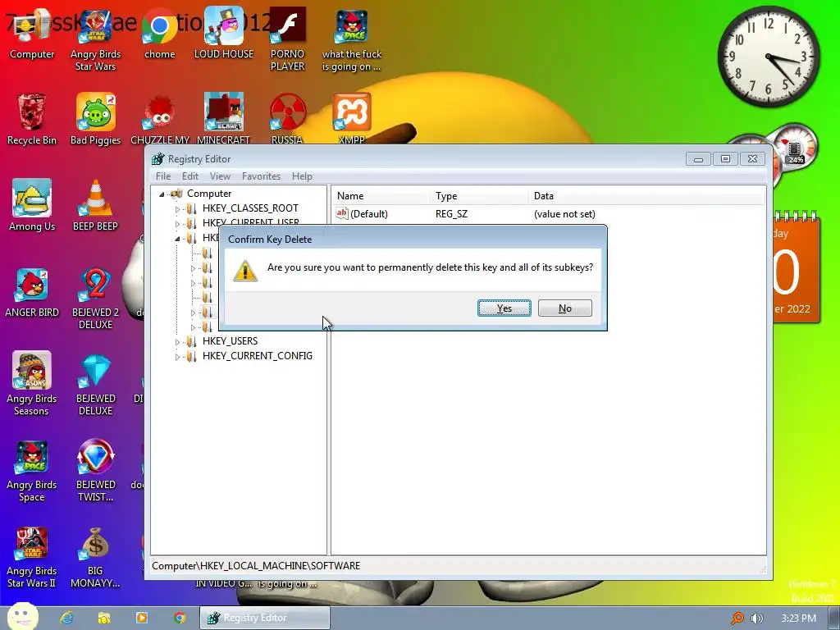The image size is (840, 630).
Task: Click the 3:23 PM taskbar clock
Action: coord(798,619)
